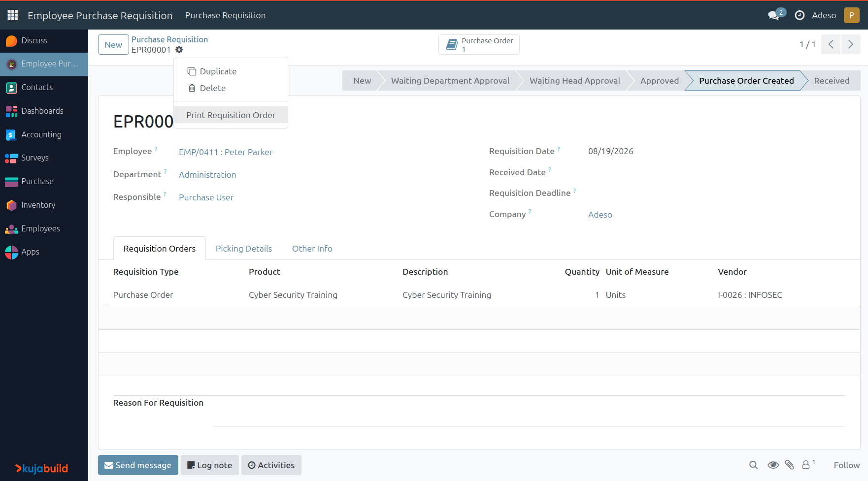Click the New record button
The width and height of the screenshot is (868, 481).
(113, 45)
